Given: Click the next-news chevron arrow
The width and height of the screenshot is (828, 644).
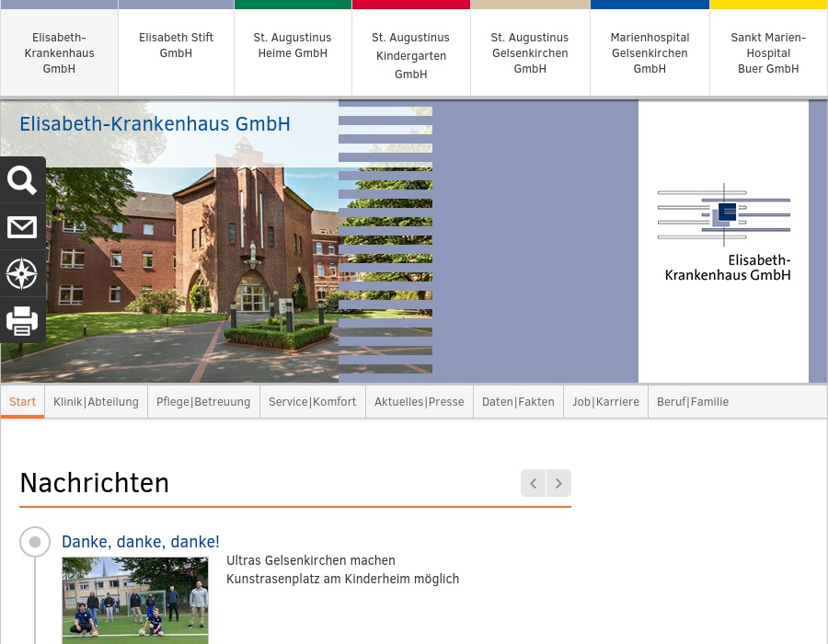Looking at the screenshot, I should coord(558,483).
